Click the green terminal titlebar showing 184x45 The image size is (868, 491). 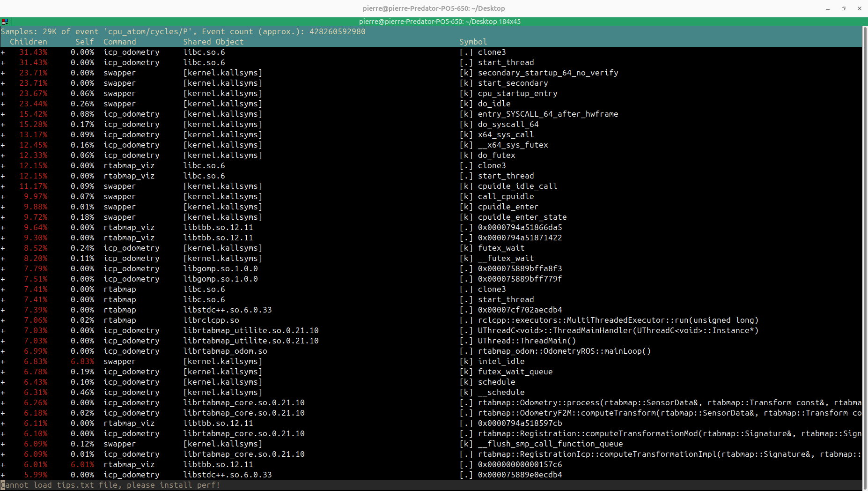click(439, 22)
